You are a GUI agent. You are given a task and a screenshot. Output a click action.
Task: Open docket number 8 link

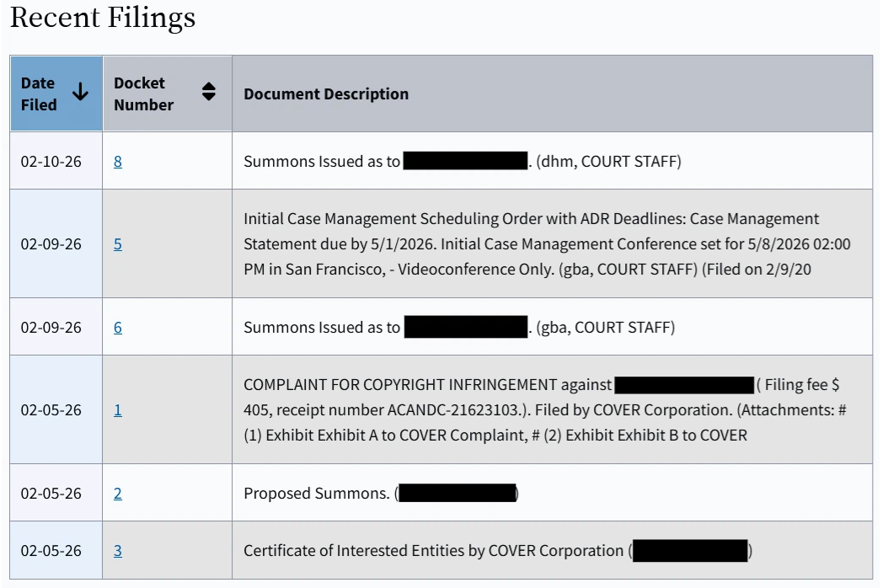[118, 162]
